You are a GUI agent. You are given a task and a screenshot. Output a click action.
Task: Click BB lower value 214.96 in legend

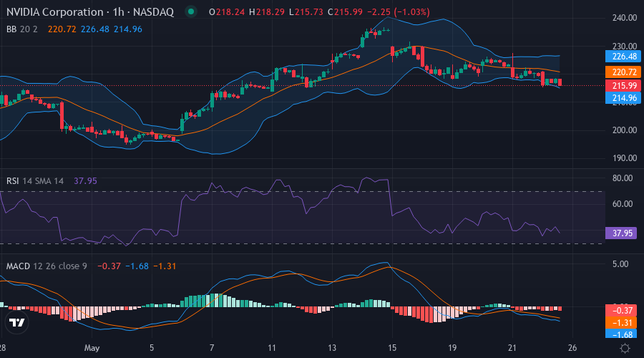[x=128, y=29]
